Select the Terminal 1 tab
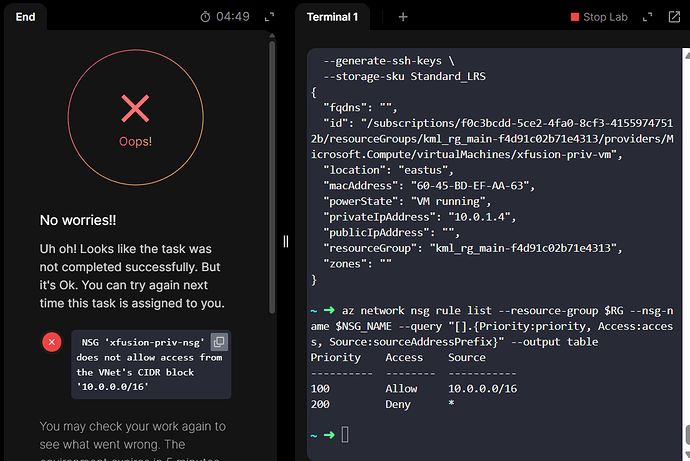The width and height of the screenshot is (690, 461). 333,17
